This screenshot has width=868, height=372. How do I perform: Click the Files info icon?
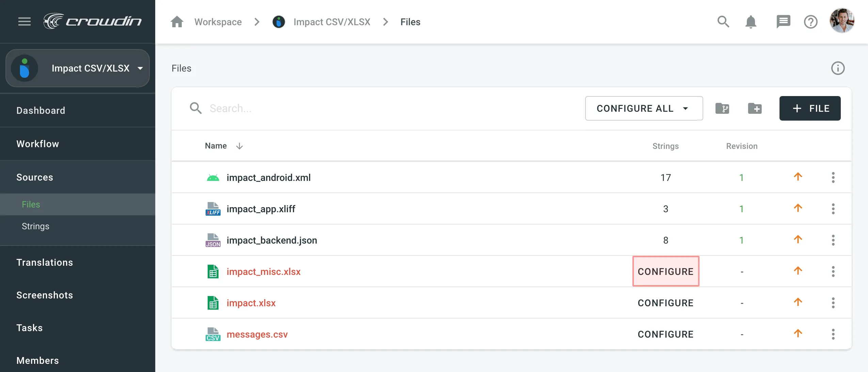838,68
